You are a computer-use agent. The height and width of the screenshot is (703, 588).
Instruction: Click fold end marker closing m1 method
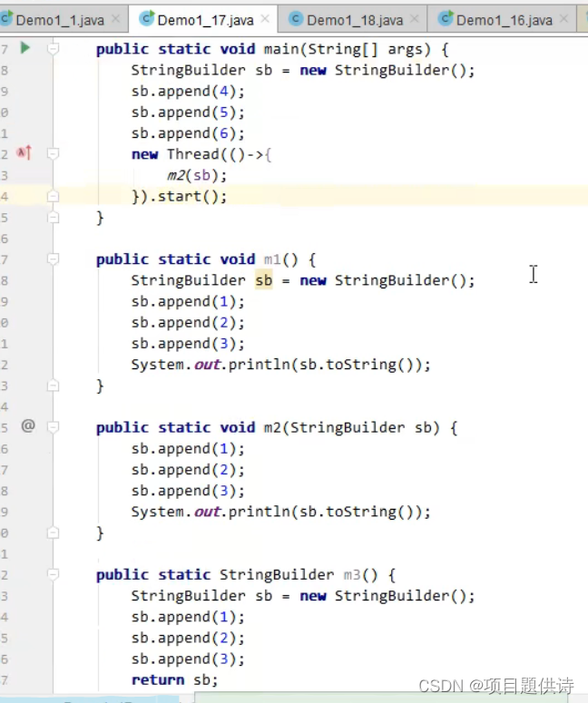[x=53, y=386]
